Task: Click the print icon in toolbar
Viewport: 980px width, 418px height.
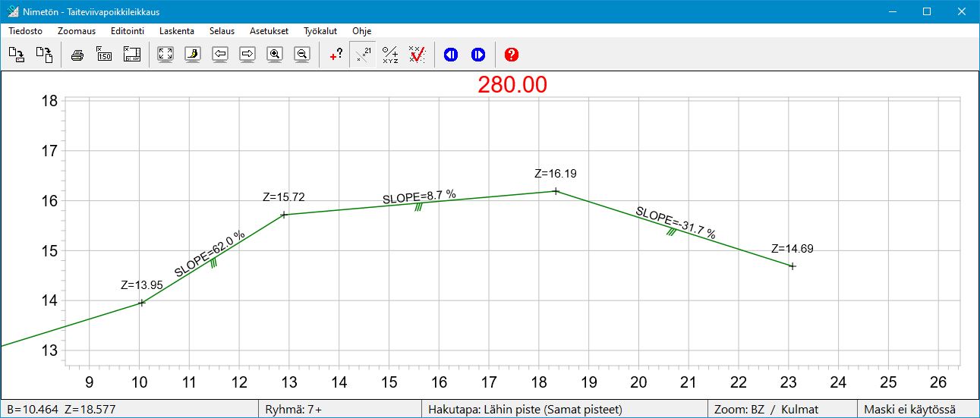Action: click(x=77, y=55)
